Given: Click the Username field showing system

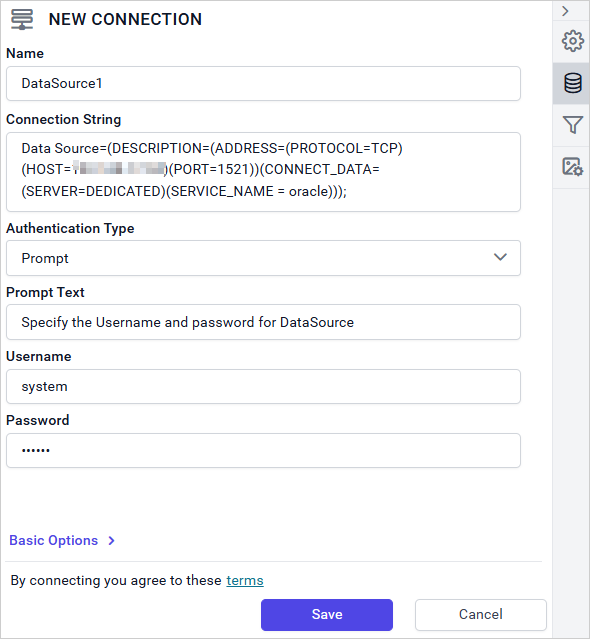Looking at the screenshot, I should tap(263, 386).
